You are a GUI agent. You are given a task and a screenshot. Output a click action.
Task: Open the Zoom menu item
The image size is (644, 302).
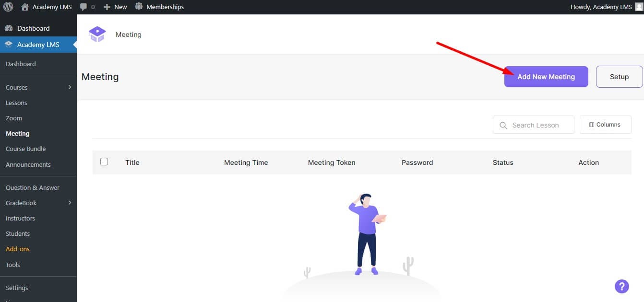tap(14, 118)
